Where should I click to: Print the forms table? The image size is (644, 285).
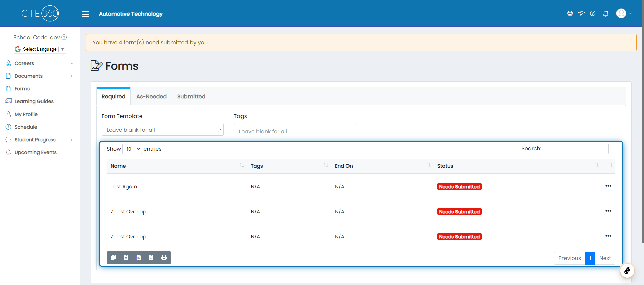164,257
